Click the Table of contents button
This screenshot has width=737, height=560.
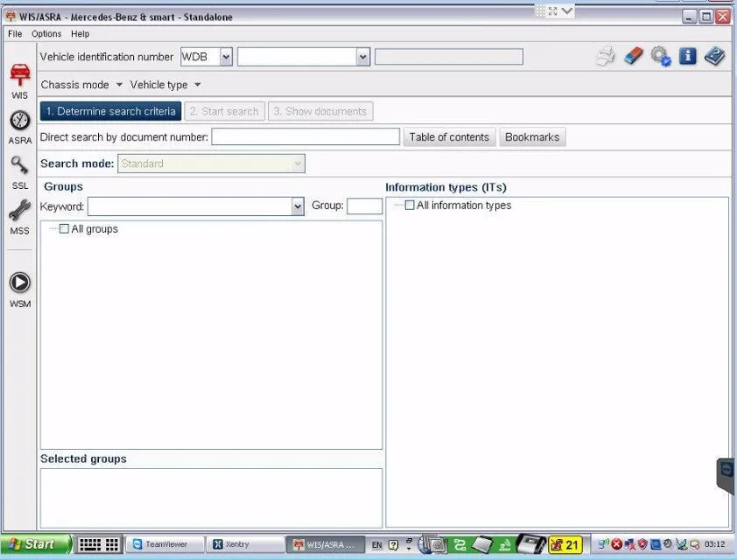pos(449,137)
